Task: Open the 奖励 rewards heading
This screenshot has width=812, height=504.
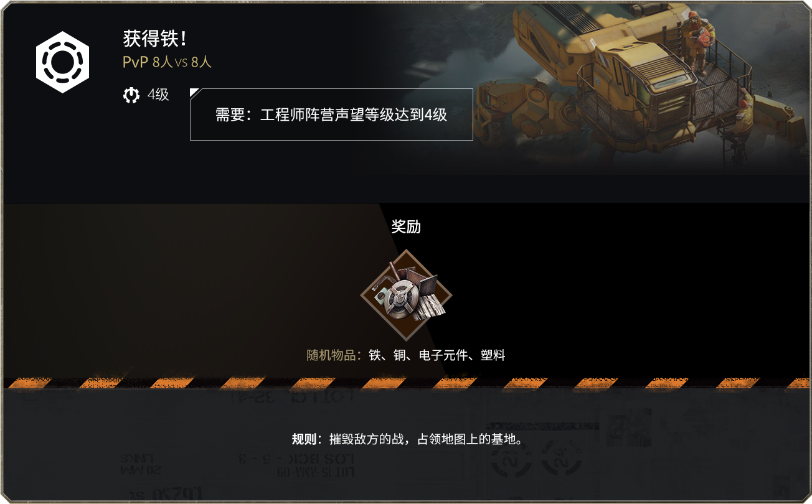Action: click(x=406, y=226)
